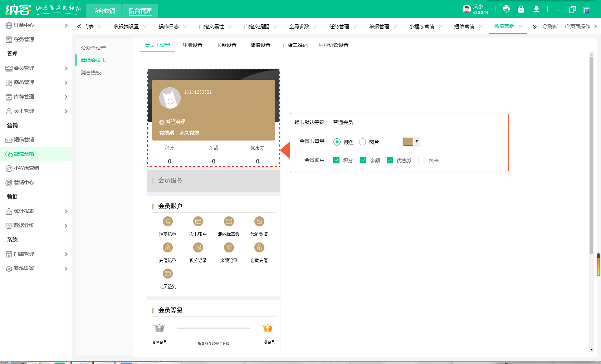Viewport: 601px width, 364px height.
Task: Open the 消费记录 icon
Action: point(167,221)
